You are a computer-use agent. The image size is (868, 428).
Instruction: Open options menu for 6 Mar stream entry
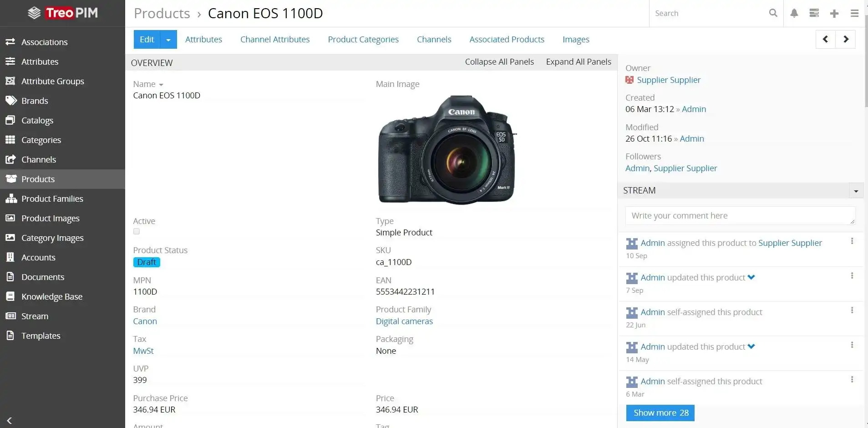coord(852,379)
